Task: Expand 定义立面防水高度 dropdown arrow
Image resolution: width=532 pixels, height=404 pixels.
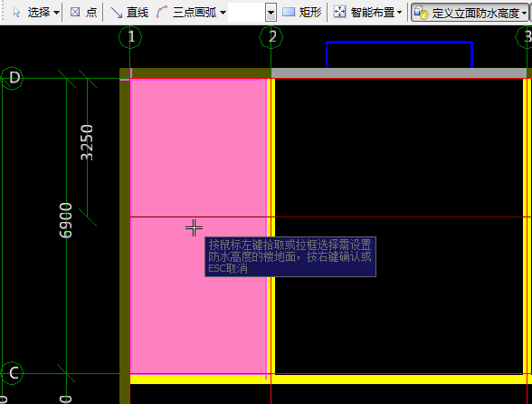Action: [525, 14]
